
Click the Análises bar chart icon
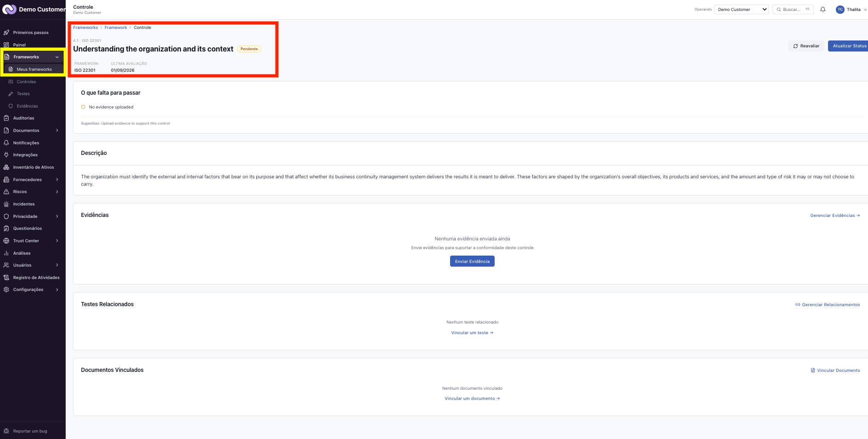[x=6, y=253]
